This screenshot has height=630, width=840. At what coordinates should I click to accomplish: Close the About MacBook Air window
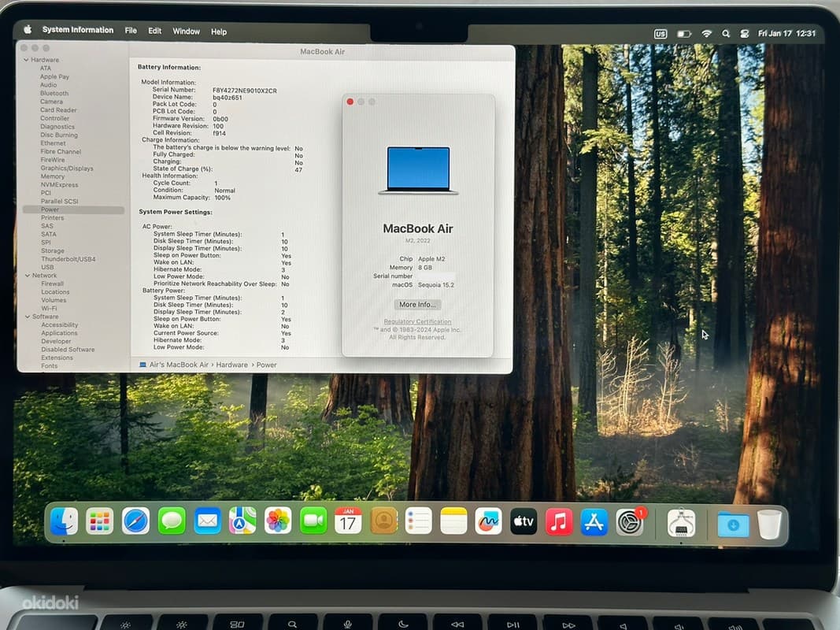click(x=350, y=102)
